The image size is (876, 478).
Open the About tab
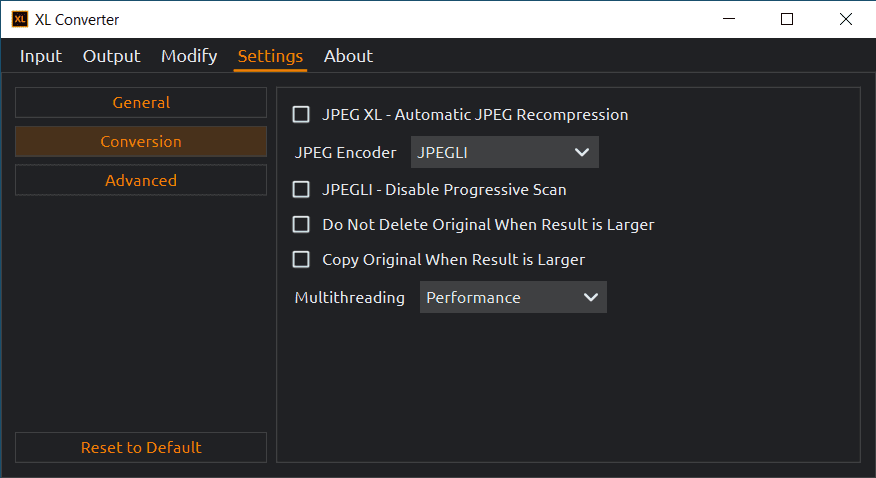point(348,56)
